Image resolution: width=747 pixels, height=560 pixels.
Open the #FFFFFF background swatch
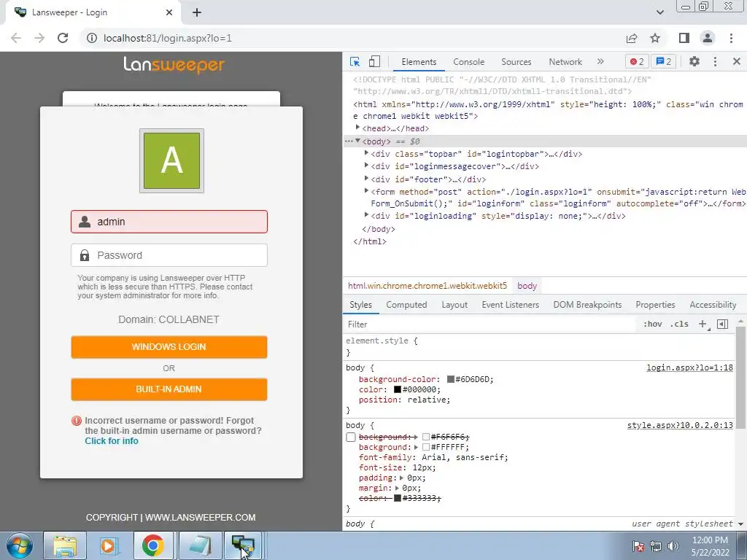click(426, 447)
